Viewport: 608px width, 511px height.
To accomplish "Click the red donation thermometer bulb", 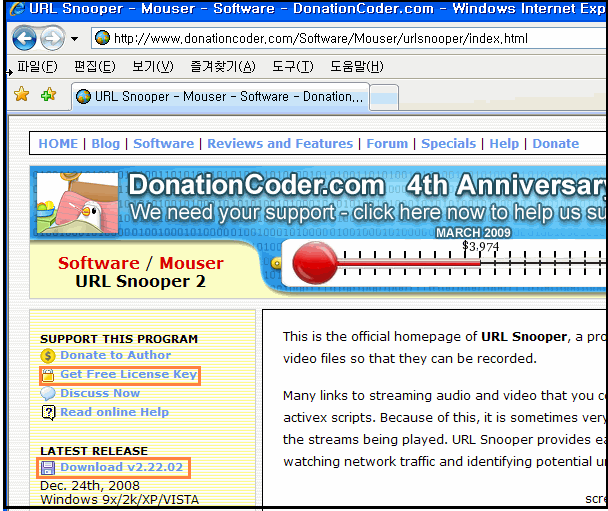I will pos(315,263).
